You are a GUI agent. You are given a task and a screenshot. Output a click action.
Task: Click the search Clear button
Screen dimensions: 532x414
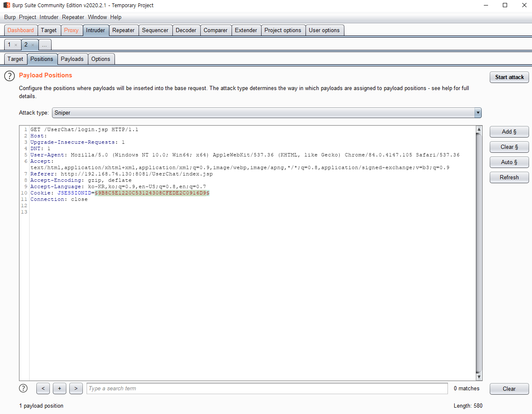click(509, 389)
